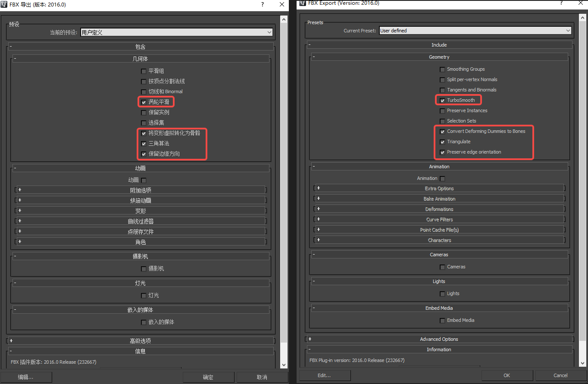Viewport: 588px width, 384px height.
Task: Click scrollbar down arrow in Chinese dialog
Action: point(284,365)
